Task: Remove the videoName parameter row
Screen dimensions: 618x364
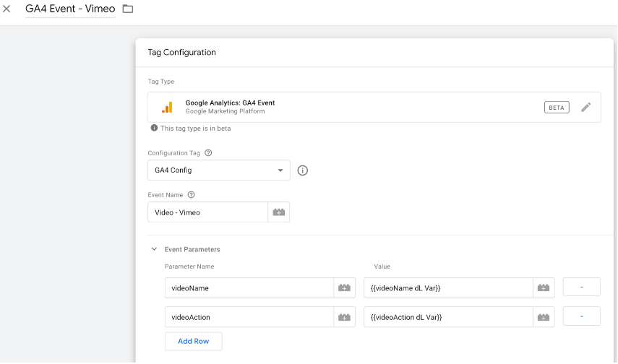Action: point(581,287)
